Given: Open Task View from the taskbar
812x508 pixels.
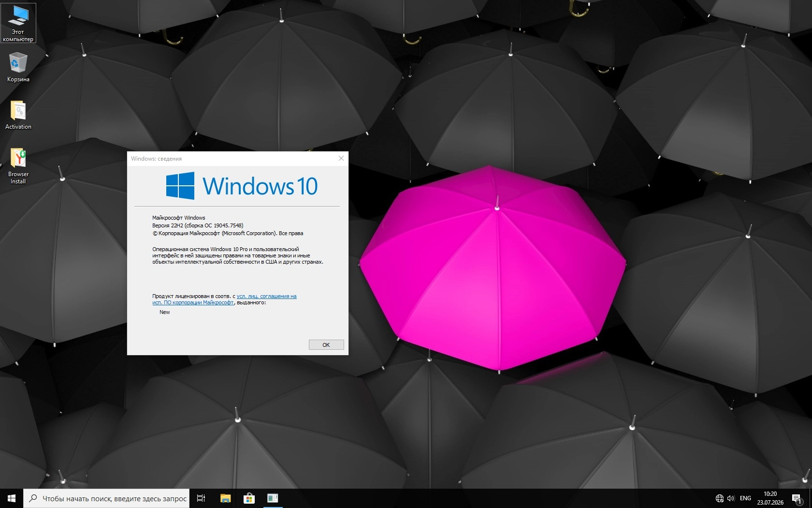Looking at the screenshot, I should pos(201,498).
